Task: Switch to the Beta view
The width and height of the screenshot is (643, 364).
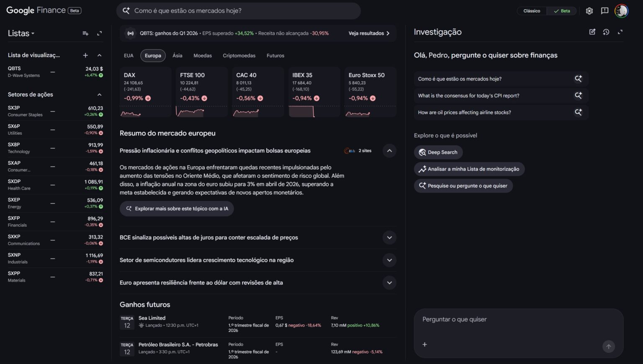Action: (x=562, y=11)
